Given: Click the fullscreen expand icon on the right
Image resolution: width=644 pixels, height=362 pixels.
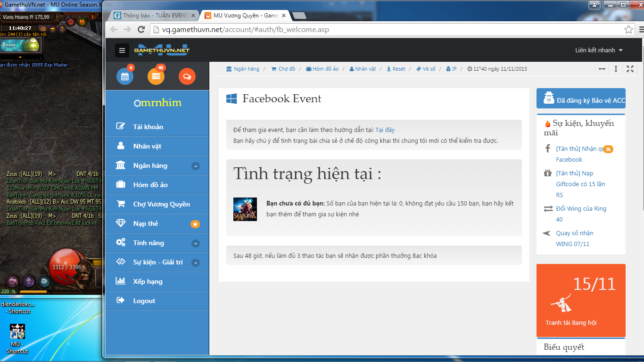Looking at the screenshot, I should 630,69.
